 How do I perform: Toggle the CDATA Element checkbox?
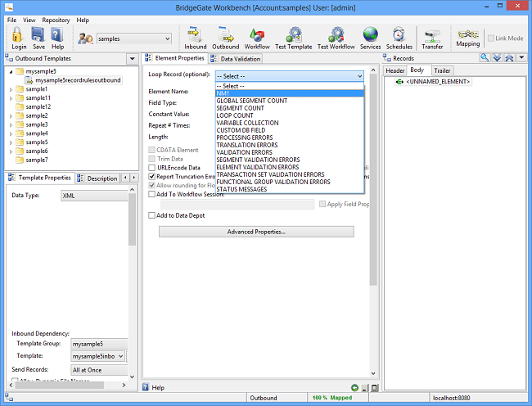click(151, 150)
